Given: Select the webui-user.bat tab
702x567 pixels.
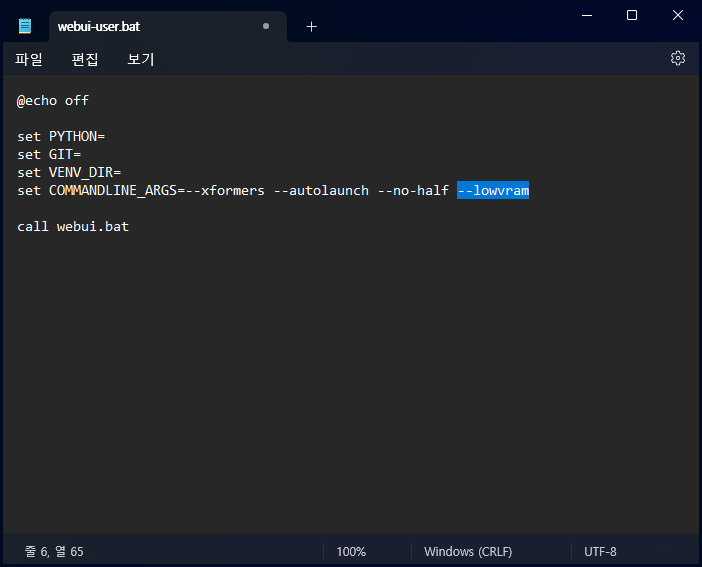Looking at the screenshot, I should [168, 26].
